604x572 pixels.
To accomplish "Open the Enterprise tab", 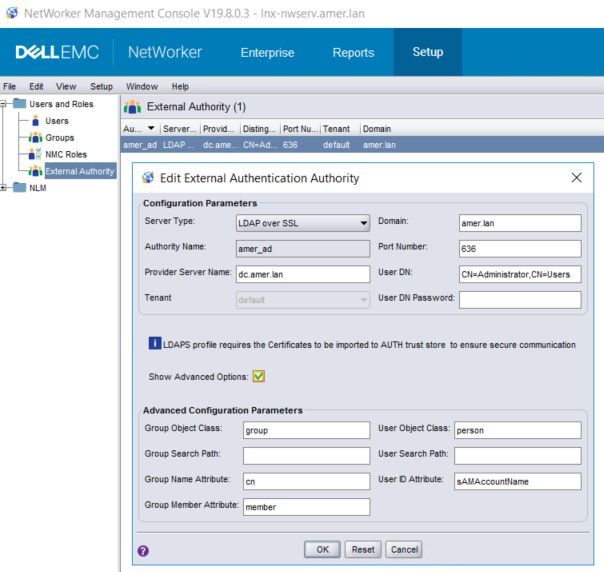I will (267, 53).
